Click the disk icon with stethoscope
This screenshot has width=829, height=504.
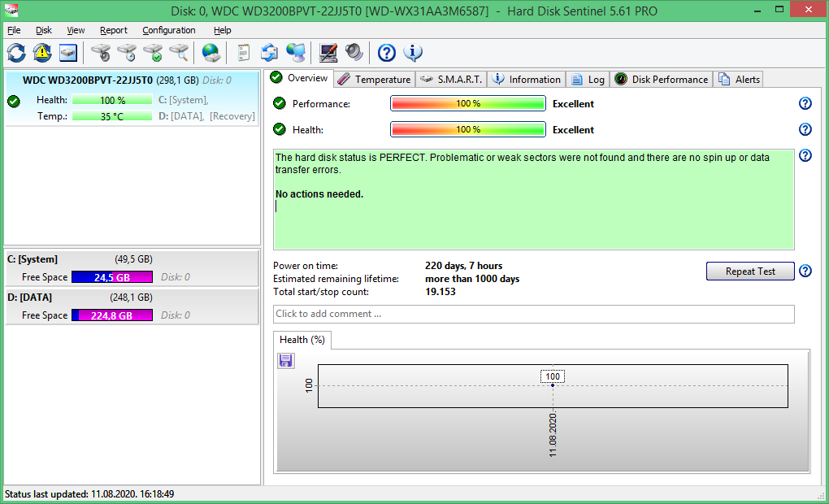tap(101, 53)
